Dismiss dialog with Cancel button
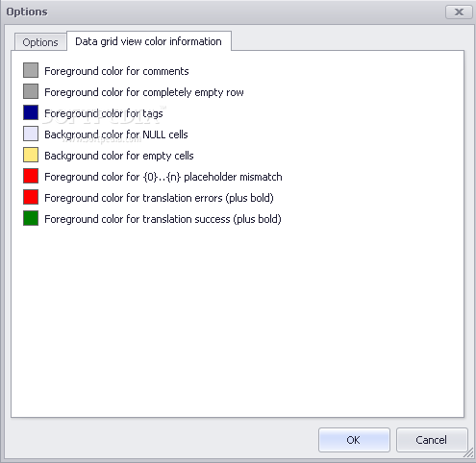Image resolution: width=476 pixels, height=463 pixels. coord(432,440)
